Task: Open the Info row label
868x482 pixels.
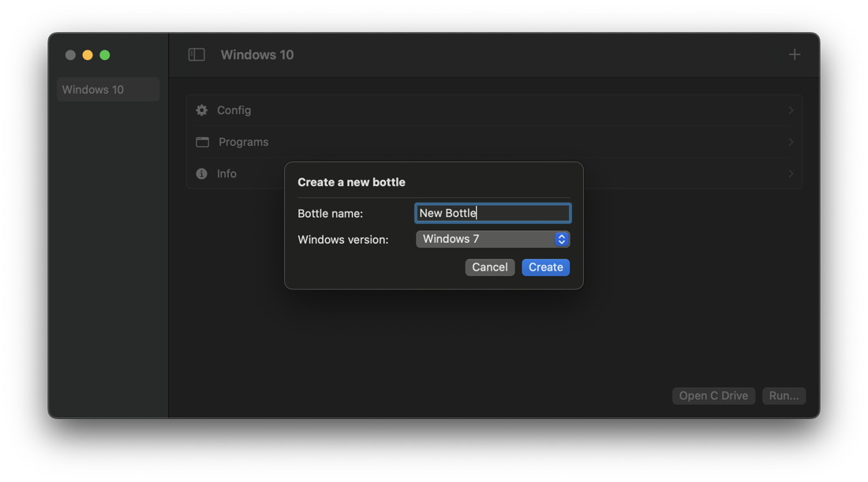Action: click(226, 174)
